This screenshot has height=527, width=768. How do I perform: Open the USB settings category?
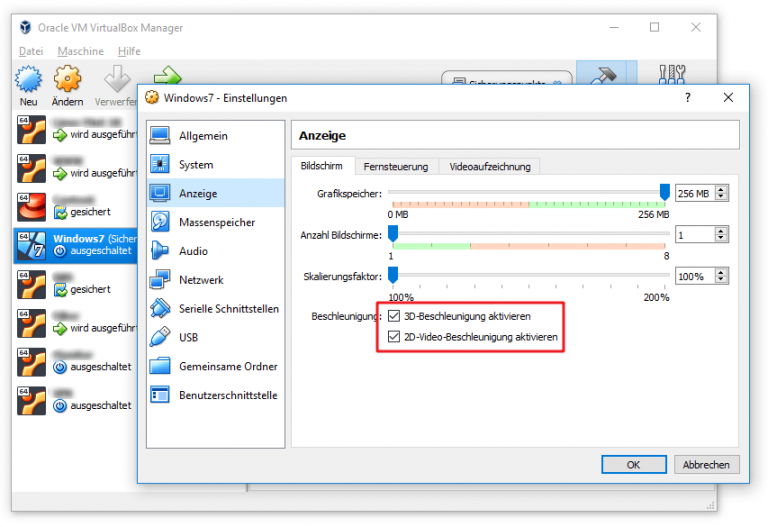point(216,337)
